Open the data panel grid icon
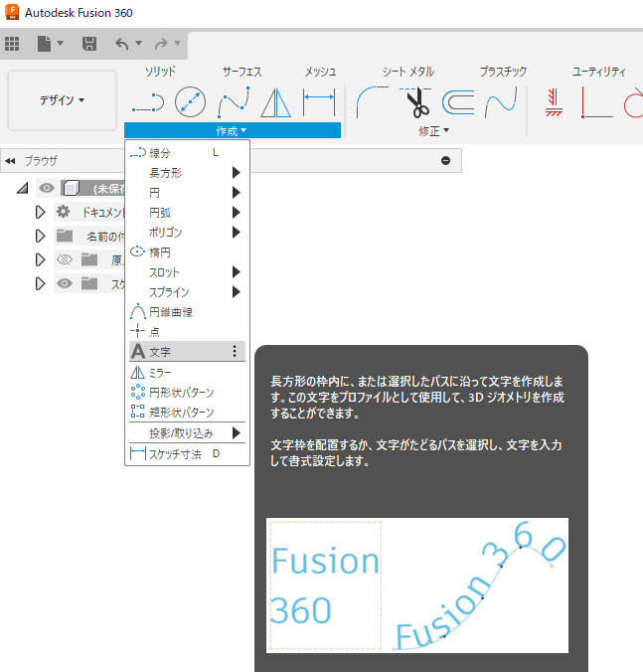 point(12,44)
